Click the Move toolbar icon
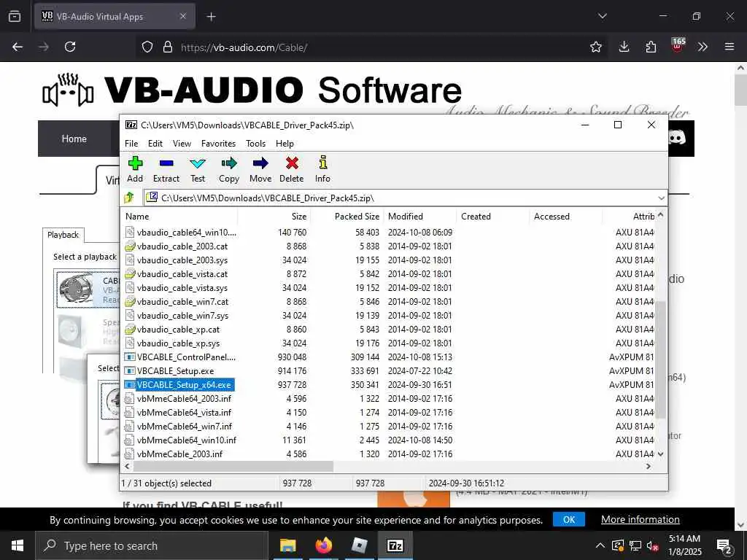 click(x=260, y=163)
